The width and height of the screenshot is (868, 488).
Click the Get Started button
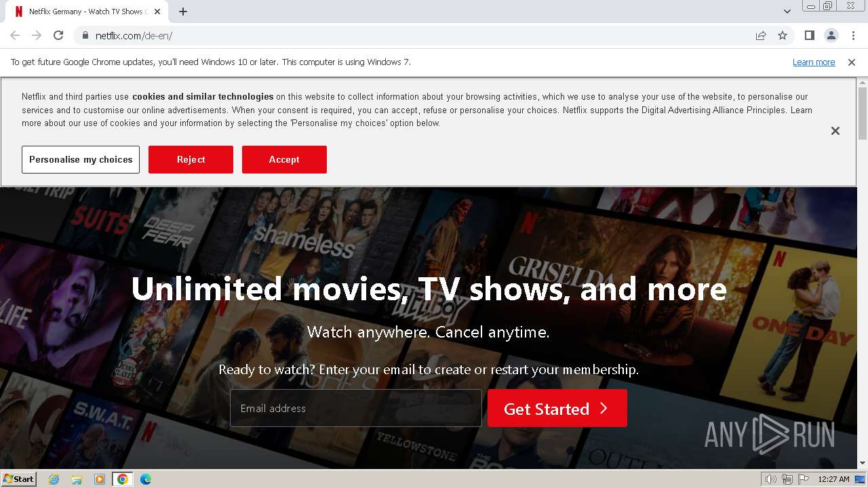click(557, 408)
